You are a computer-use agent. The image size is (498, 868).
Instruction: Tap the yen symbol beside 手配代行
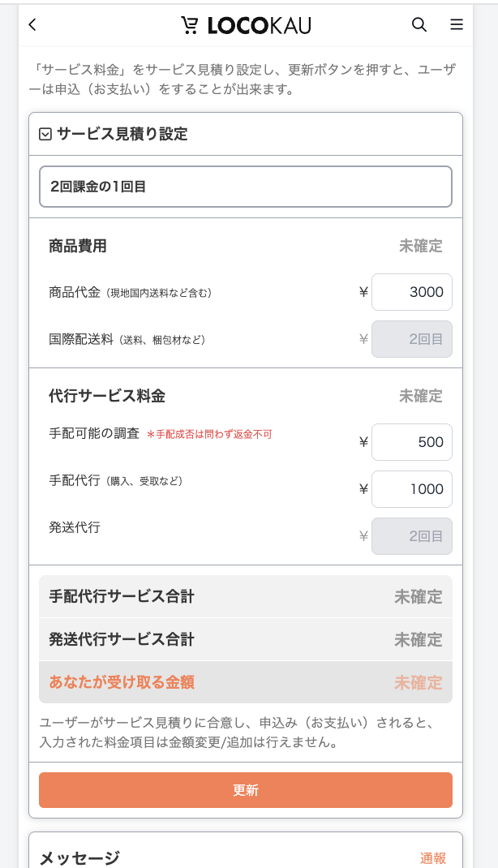(362, 489)
